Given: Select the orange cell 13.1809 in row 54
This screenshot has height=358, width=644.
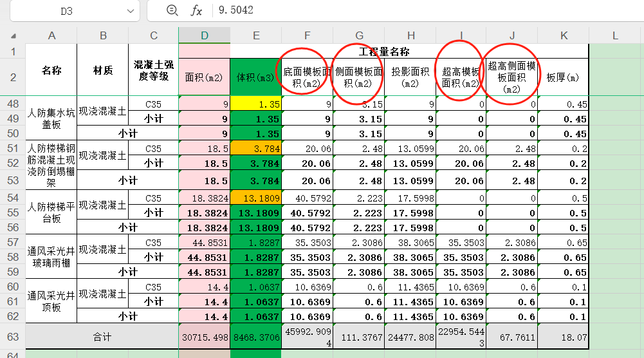Looking at the screenshot, I should tap(256, 198).
